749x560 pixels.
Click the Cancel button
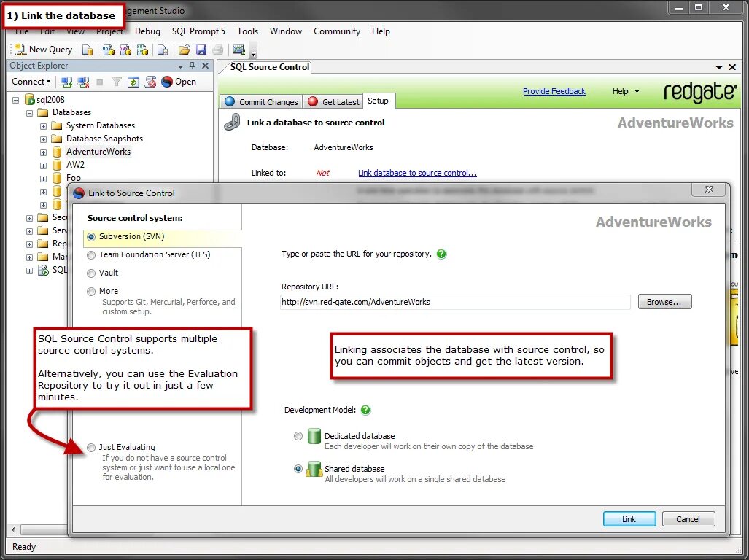(x=688, y=519)
